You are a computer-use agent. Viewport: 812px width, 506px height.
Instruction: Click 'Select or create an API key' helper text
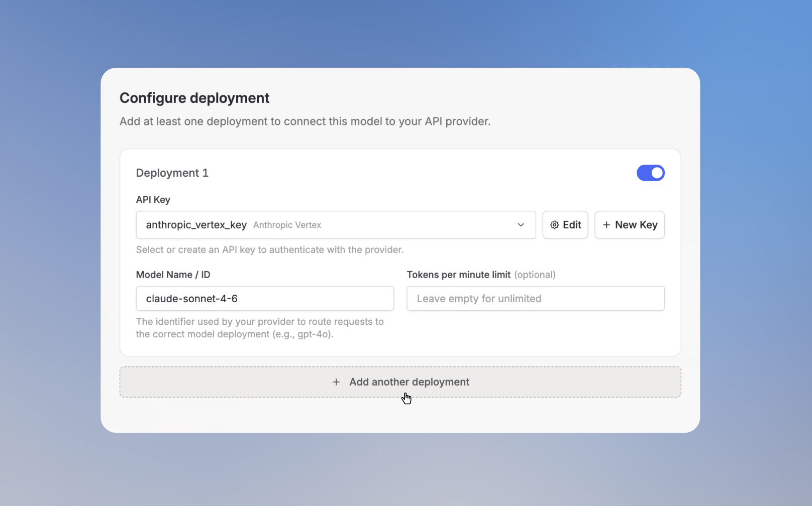tap(269, 249)
